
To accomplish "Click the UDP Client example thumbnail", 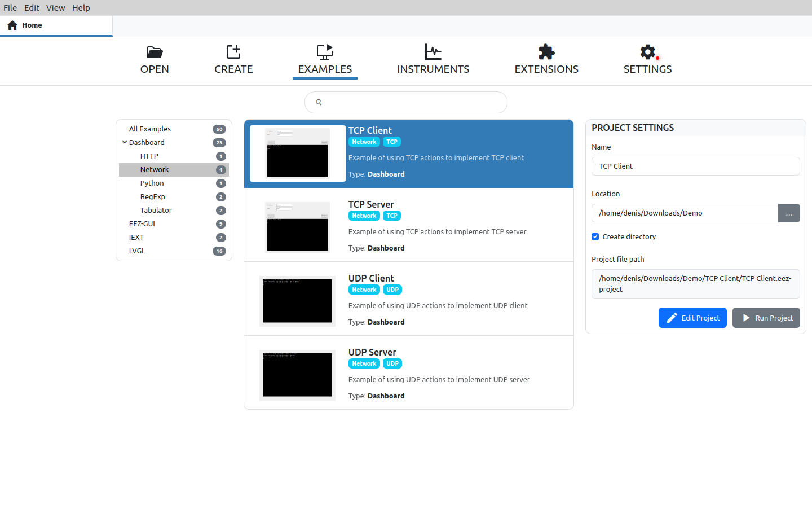I will point(298,301).
